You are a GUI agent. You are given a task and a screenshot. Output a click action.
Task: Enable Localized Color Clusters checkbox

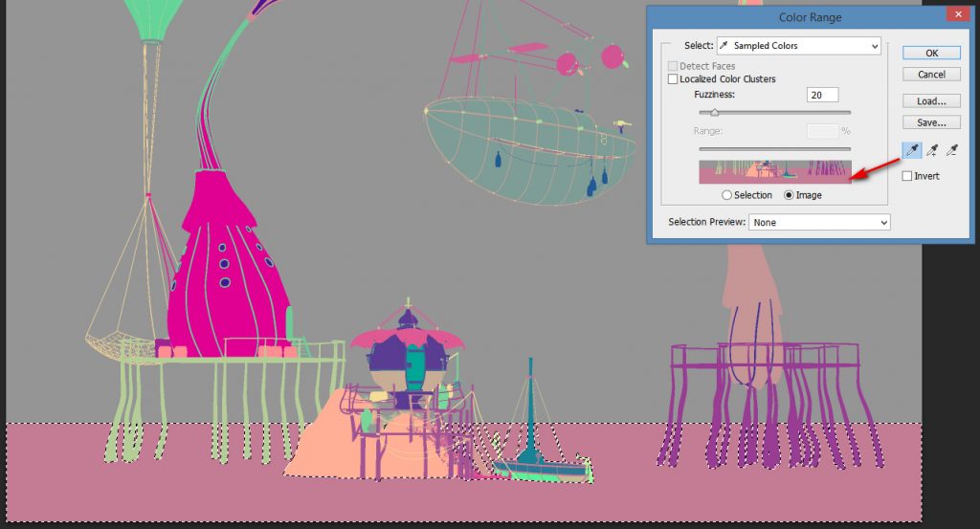coord(673,79)
